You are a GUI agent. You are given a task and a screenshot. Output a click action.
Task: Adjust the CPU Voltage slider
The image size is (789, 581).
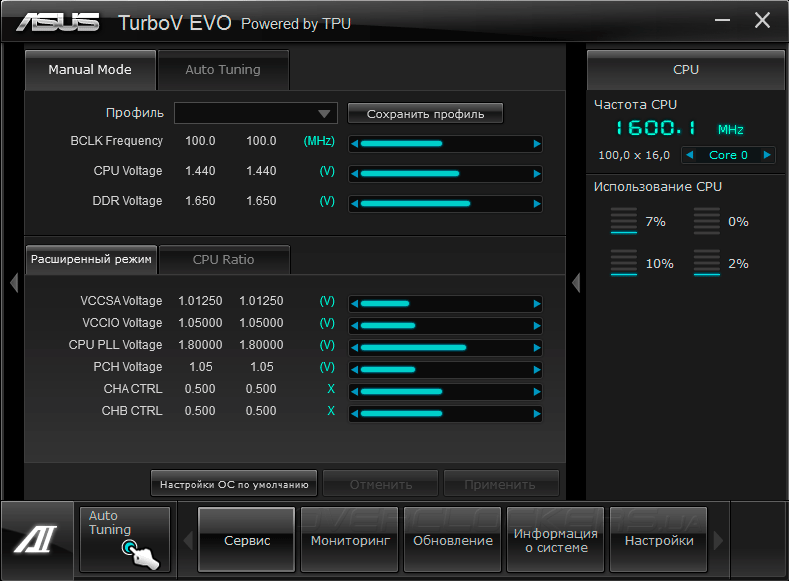[x=446, y=174]
